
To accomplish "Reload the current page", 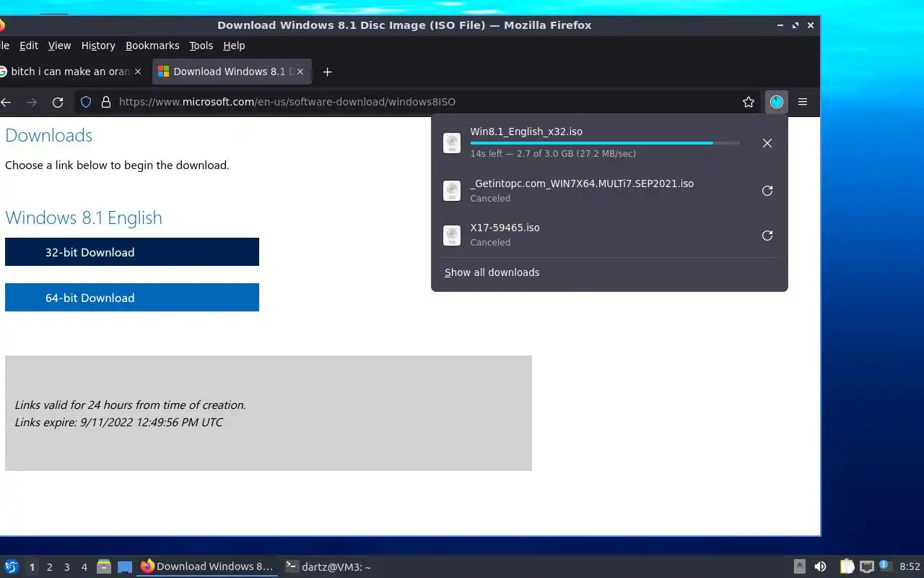I will point(58,102).
